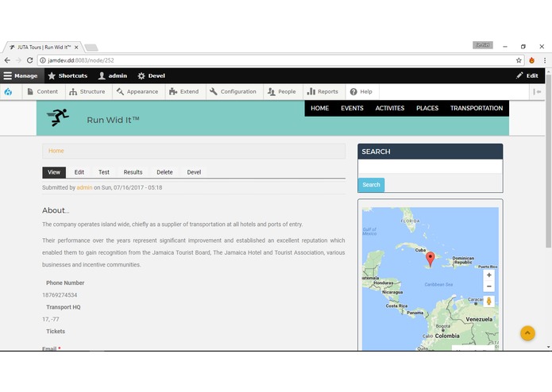The width and height of the screenshot is (552, 392).
Task: Click the orange back-to-top button
Action: tap(527, 333)
